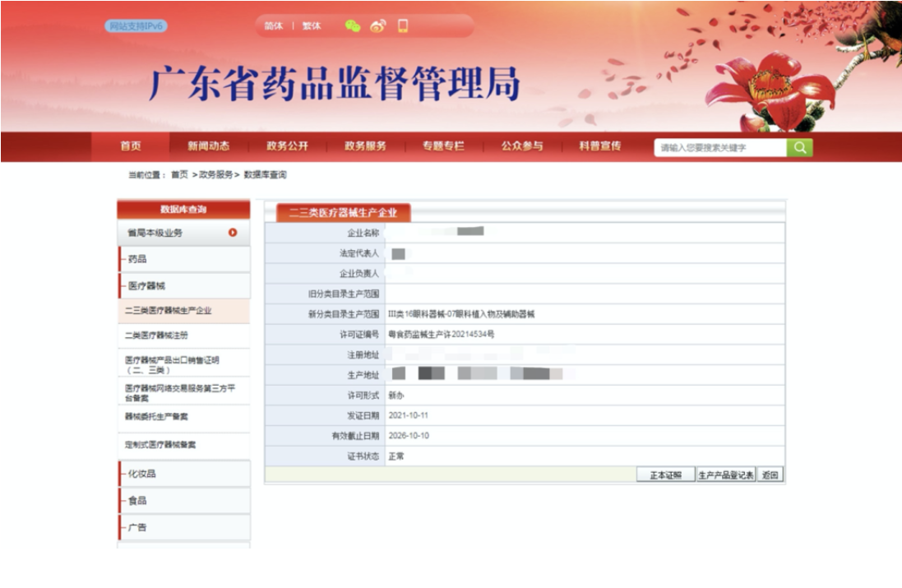The image size is (902, 588).
Task: Expand the 药品 sidebar category
Action: pyautogui.click(x=137, y=259)
